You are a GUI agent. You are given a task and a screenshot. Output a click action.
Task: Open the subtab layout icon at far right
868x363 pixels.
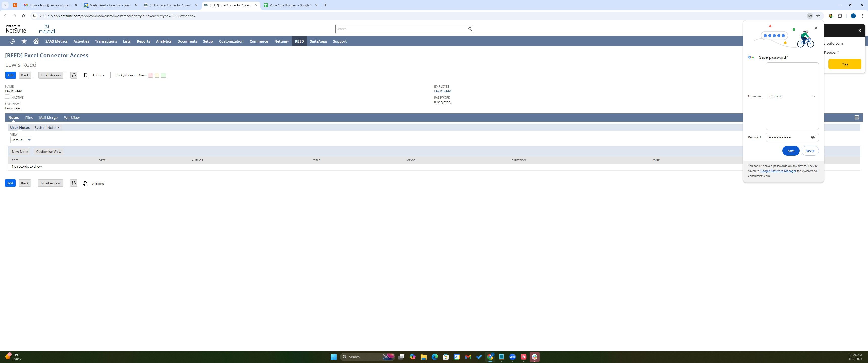coord(857,117)
